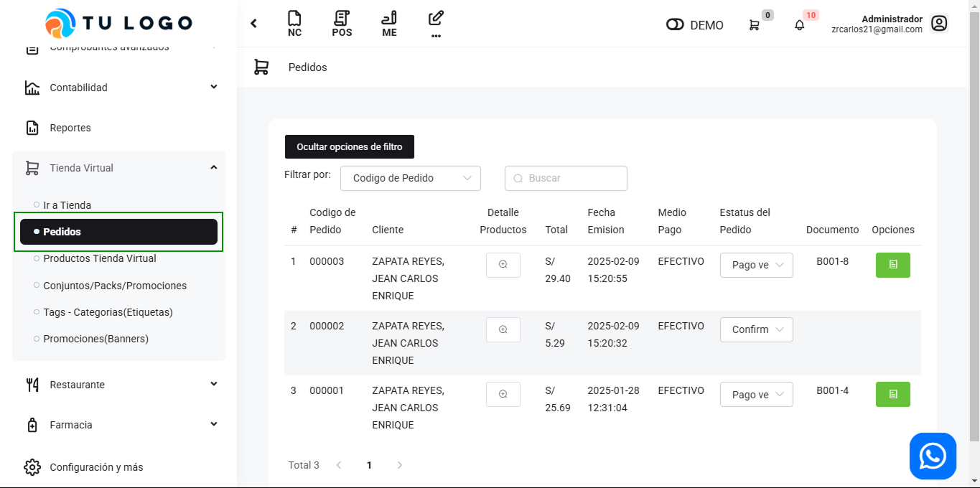Change status dropdown for order 000002
This screenshot has width=980, height=488.
[x=756, y=329]
